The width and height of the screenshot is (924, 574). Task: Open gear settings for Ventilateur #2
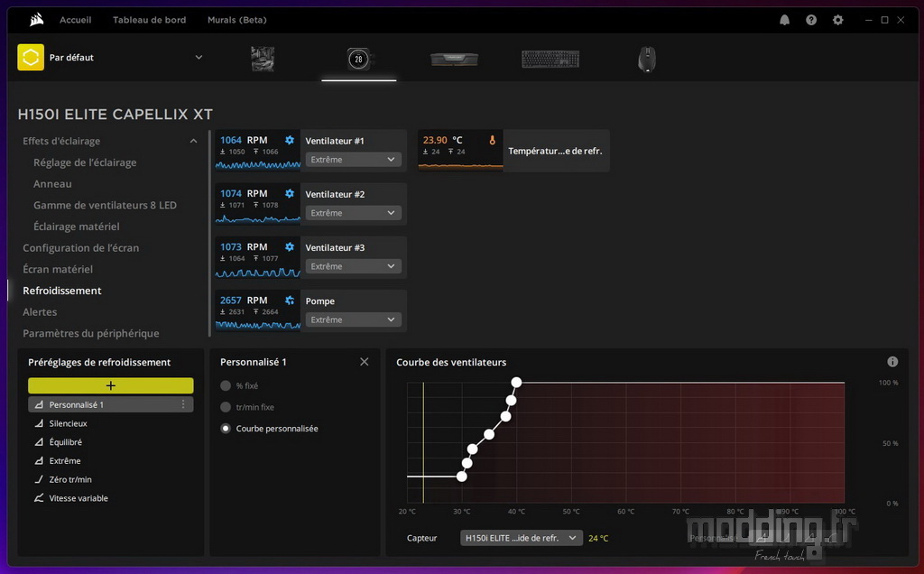click(x=290, y=193)
